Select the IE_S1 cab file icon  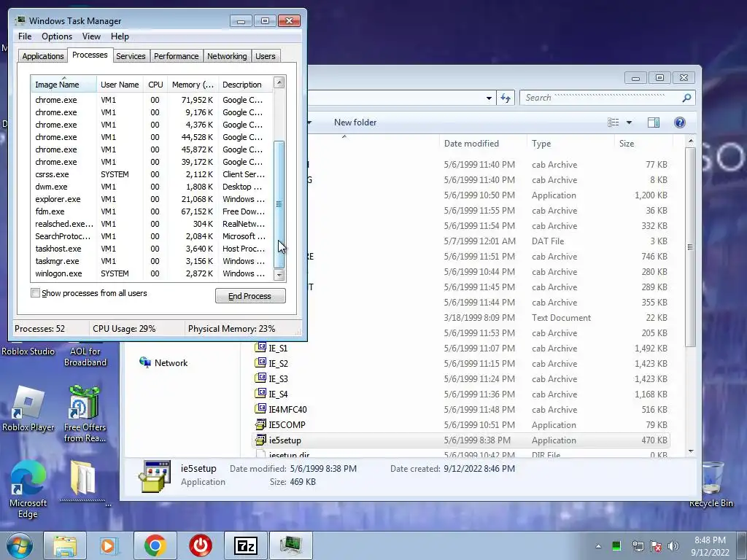[x=260, y=348]
